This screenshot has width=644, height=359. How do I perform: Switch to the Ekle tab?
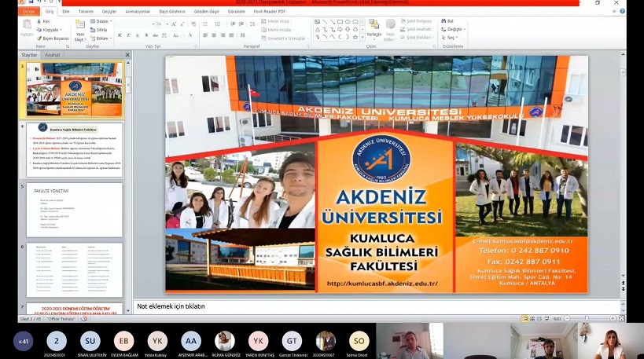(x=66, y=12)
